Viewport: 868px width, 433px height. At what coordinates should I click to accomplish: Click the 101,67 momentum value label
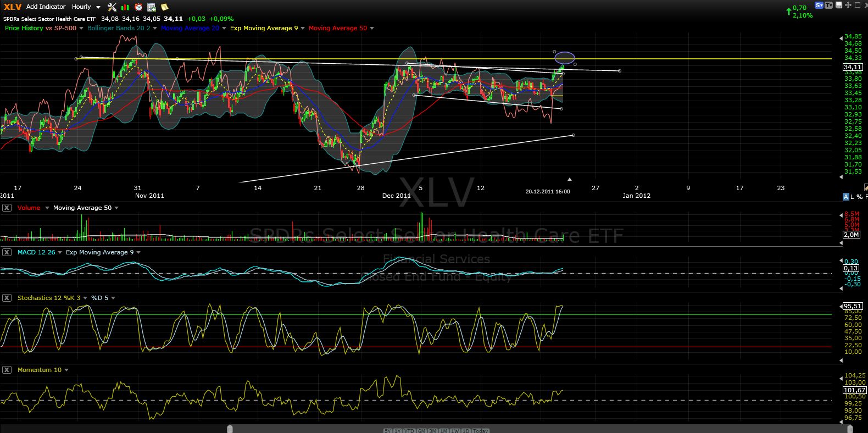[x=854, y=390]
